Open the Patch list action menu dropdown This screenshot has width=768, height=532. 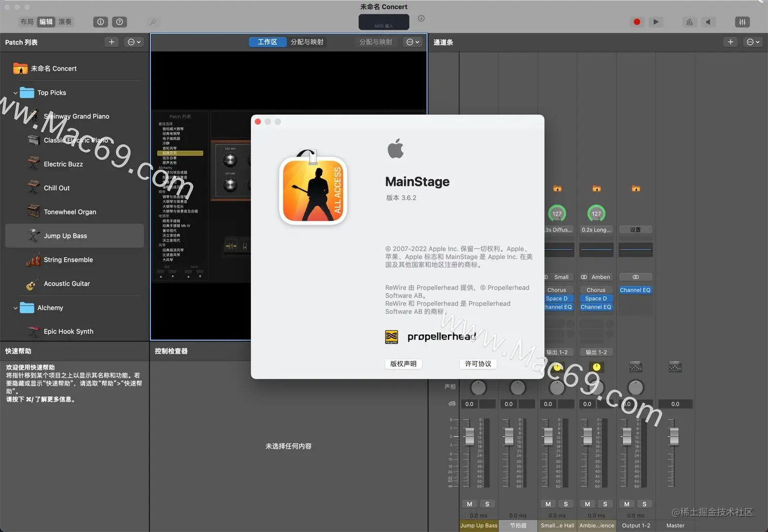tap(135, 42)
